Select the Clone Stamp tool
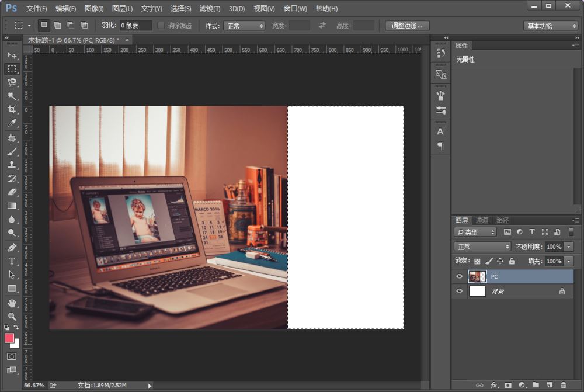Viewport: 584px width, 392px height. (12, 165)
